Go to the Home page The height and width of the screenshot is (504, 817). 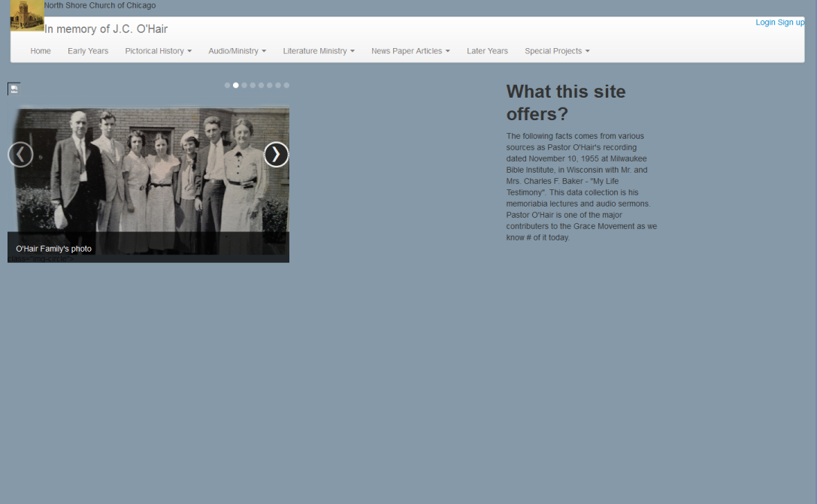tap(41, 51)
